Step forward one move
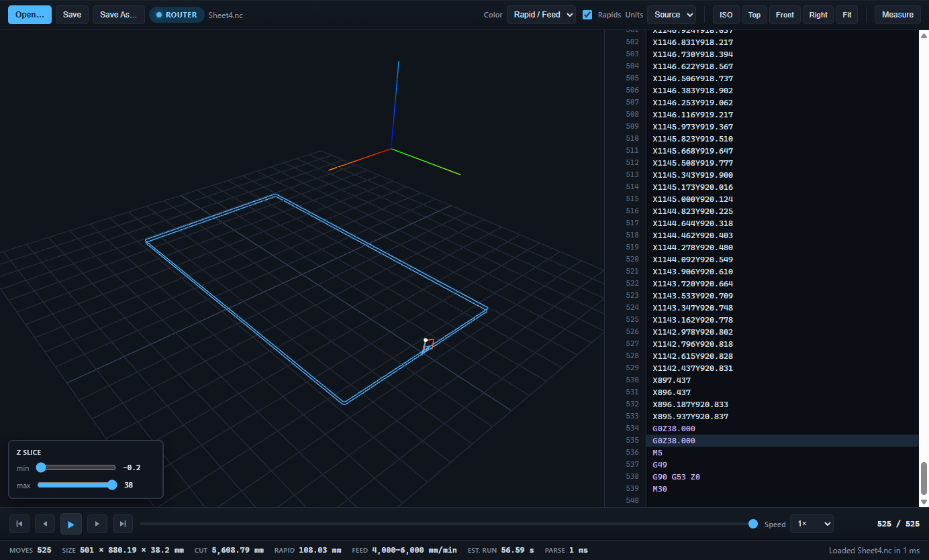929x560 pixels. [x=97, y=524]
